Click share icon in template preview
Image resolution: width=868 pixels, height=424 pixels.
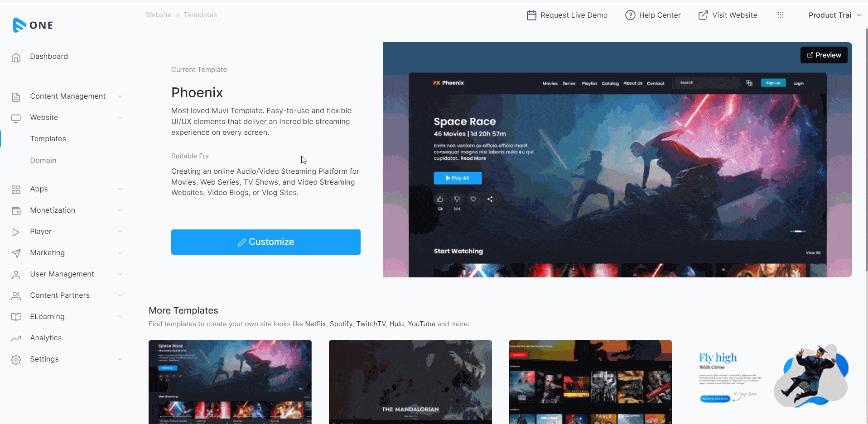click(490, 199)
